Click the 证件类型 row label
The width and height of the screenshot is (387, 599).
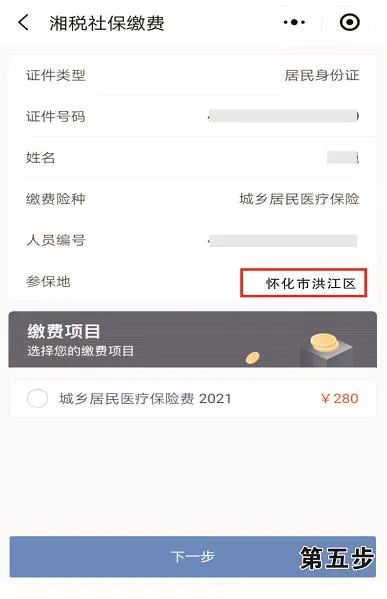[x=56, y=75]
